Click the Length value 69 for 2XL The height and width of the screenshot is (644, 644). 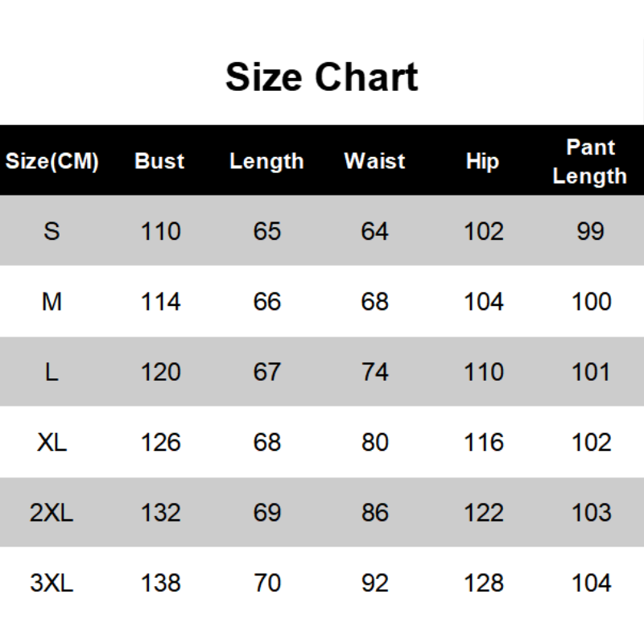(x=267, y=512)
